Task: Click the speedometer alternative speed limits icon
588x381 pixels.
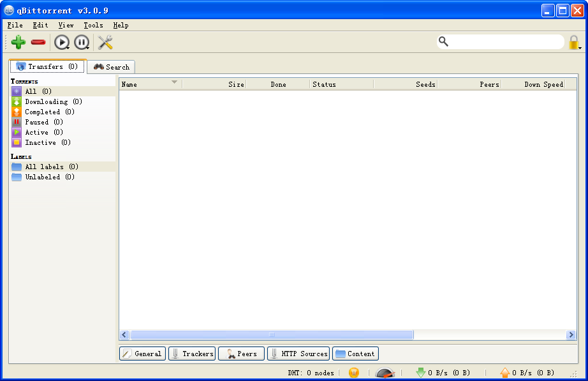Action: pyautogui.click(x=385, y=373)
